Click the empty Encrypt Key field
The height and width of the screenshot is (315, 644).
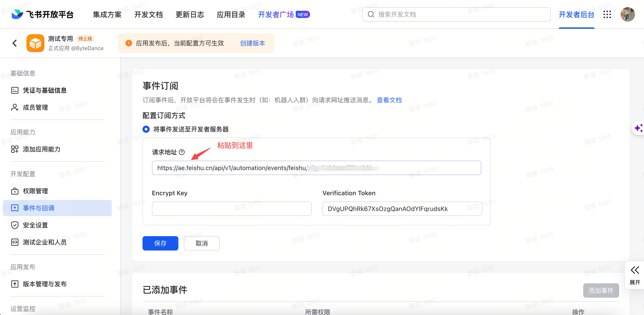[x=232, y=209]
